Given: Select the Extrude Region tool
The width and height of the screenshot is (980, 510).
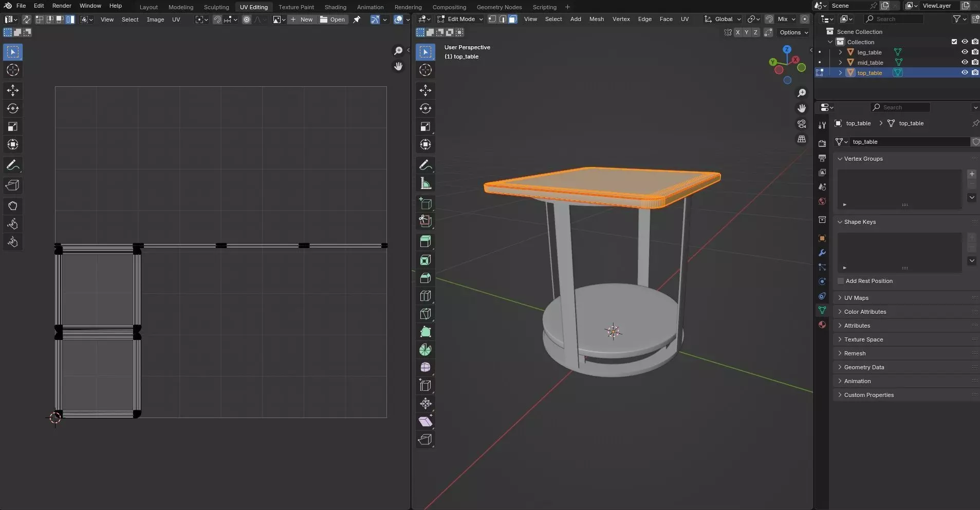Looking at the screenshot, I should pos(426,241).
